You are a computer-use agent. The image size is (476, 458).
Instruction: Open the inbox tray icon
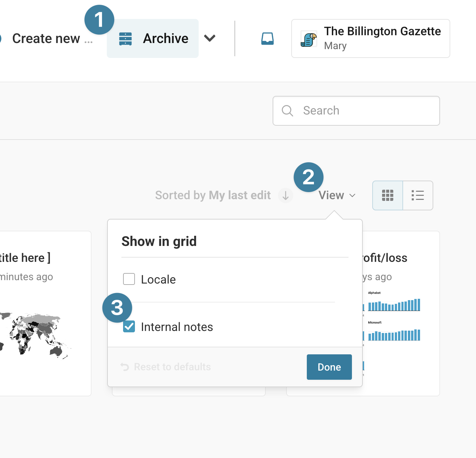pos(267,39)
